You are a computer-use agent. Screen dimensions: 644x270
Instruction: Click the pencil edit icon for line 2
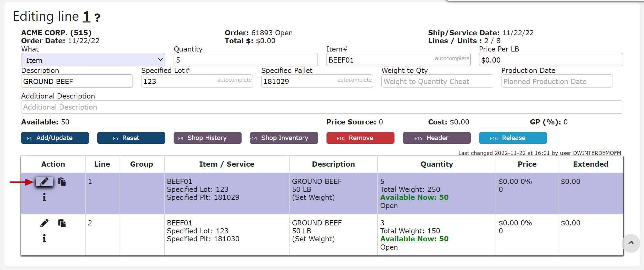point(44,223)
